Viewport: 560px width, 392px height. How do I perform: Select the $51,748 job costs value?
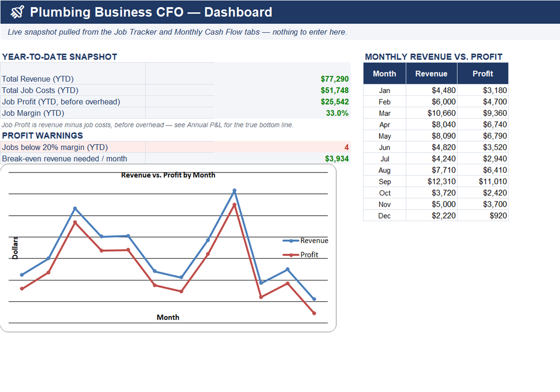coord(335,90)
